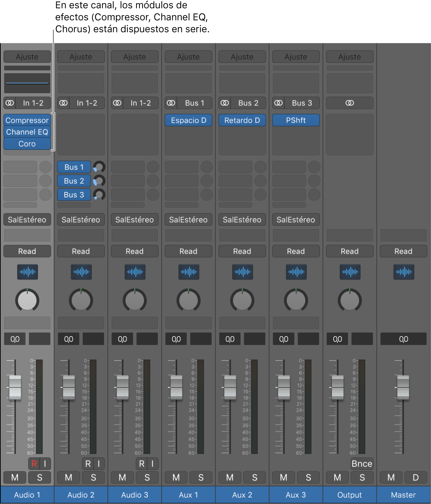This screenshot has width=431, height=504.
Task: Click the Master channel waveform icon
Action: (x=403, y=272)
